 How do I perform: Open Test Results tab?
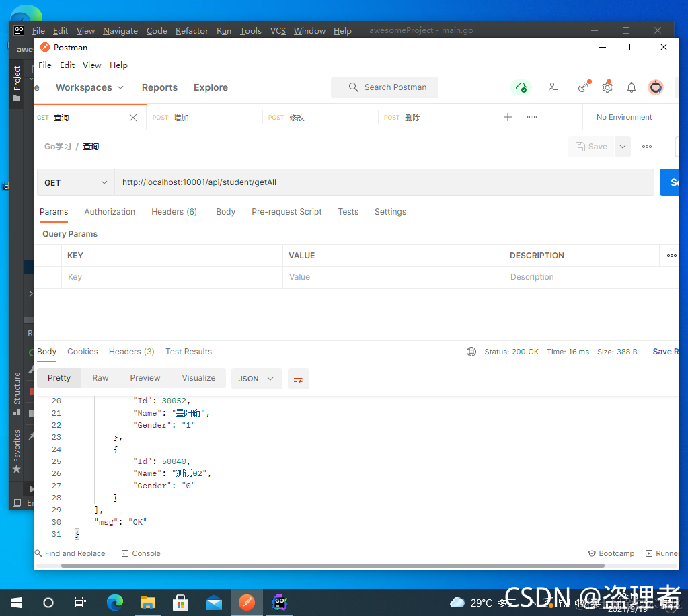pyautogui.click(x=189, y=352)
